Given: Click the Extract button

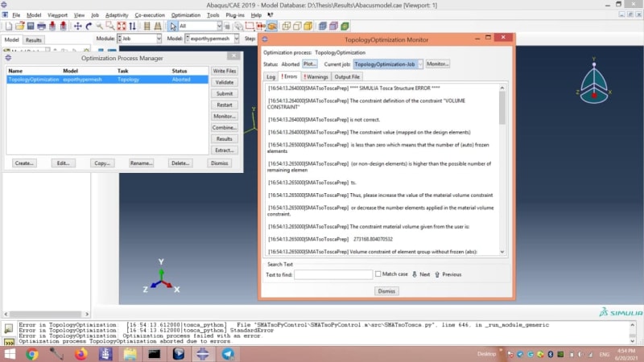Looking at the screenshot, I should tap(225, 150).
